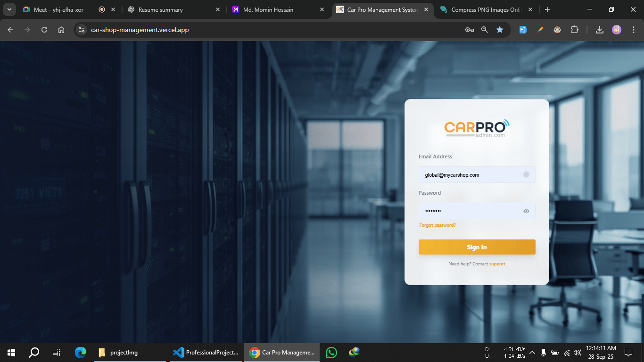The width and height of the screenshot is (644, 362).
Task: Open the password manager key icon
Action: click(469, 30)
